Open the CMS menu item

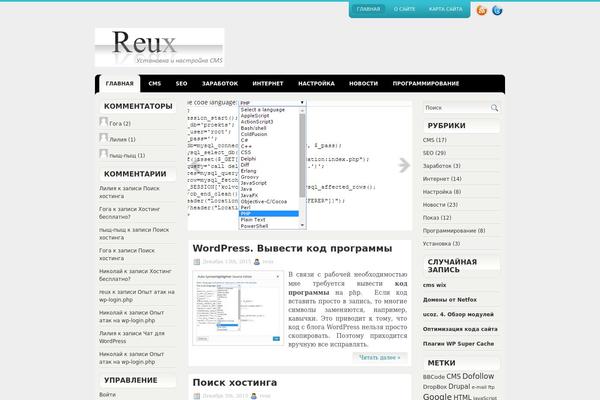(155, 83)
